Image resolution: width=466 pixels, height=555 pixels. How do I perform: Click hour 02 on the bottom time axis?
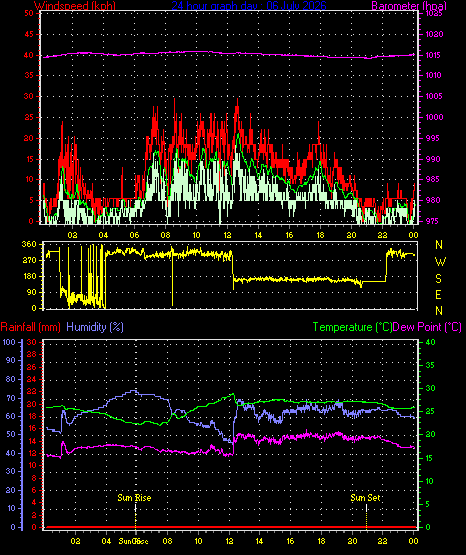pos(75,541)
